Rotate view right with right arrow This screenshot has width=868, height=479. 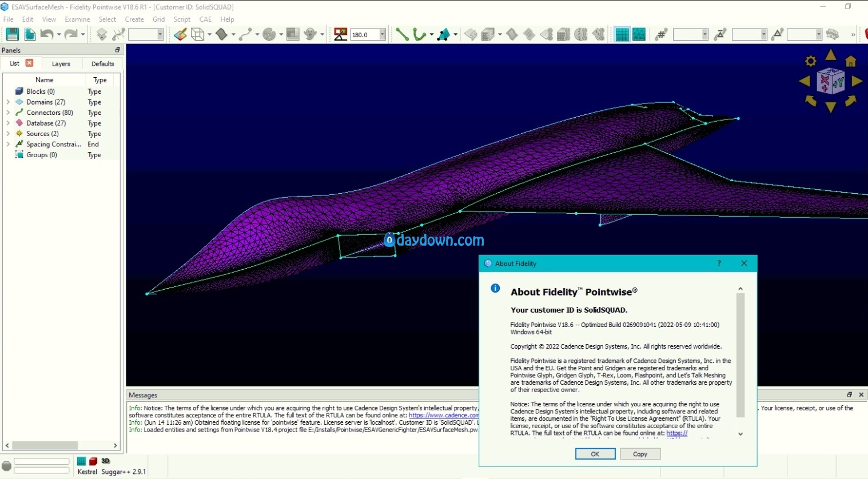pos(857,81)
